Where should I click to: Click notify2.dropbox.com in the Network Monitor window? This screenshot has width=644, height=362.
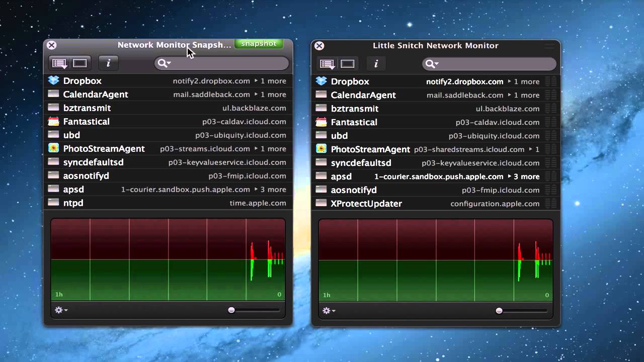point(464,81)
